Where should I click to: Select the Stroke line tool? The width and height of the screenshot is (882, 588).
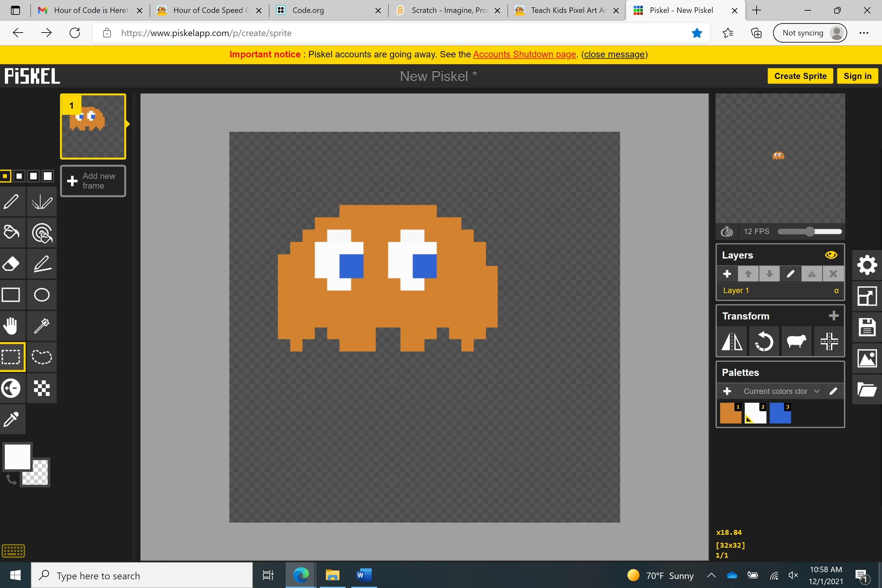pos(42,264)
